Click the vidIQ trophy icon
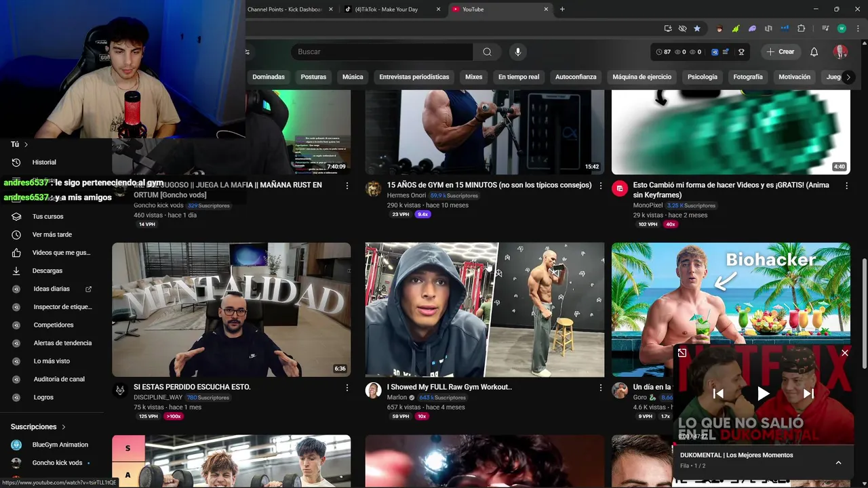The image size is (868, 488). point(741,52)
